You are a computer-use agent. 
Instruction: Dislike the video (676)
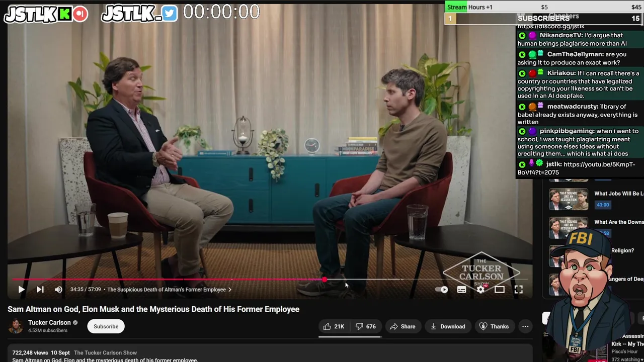366,327
